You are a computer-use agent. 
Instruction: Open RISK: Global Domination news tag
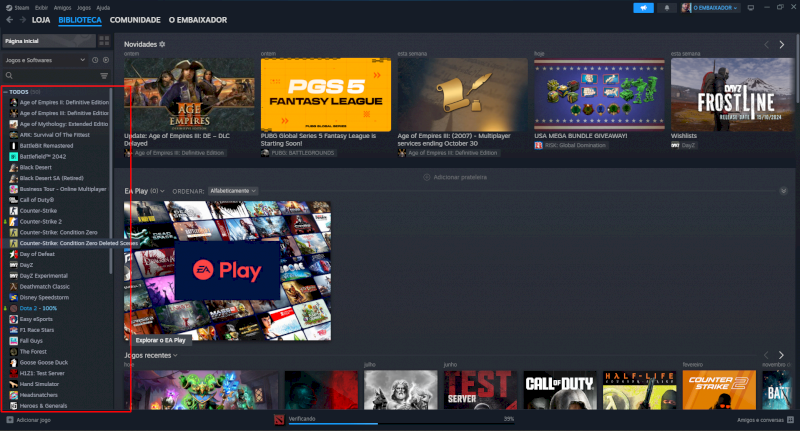pyautogui.click(x=571, y=145)
